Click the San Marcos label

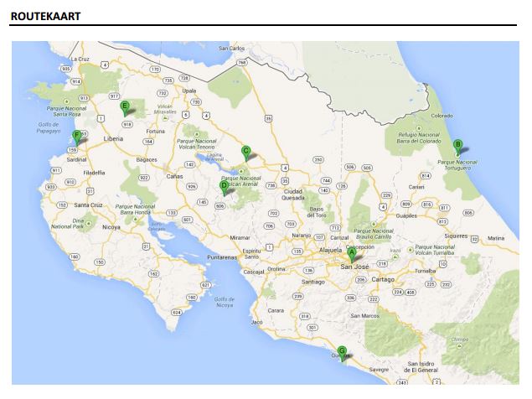[365, 316]
